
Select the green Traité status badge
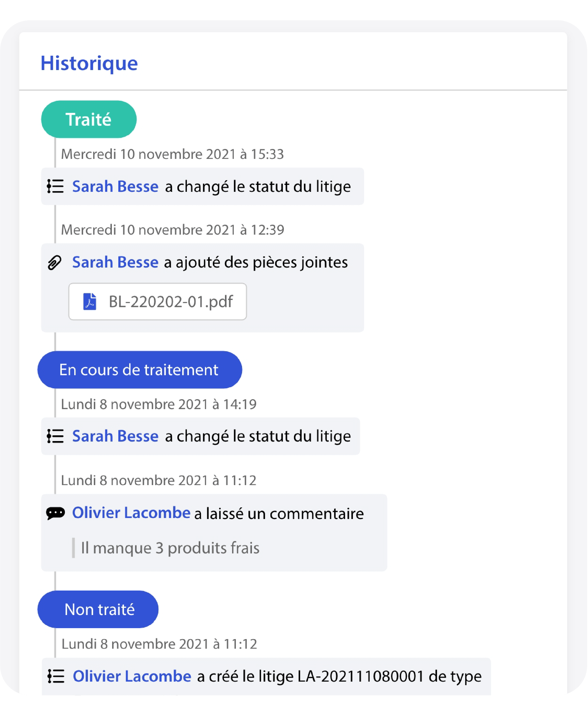(89, 119)
